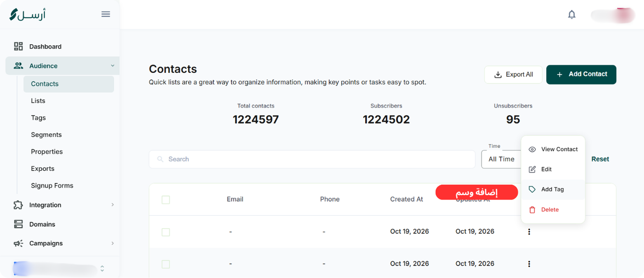Click the Reset filter link

600,159
